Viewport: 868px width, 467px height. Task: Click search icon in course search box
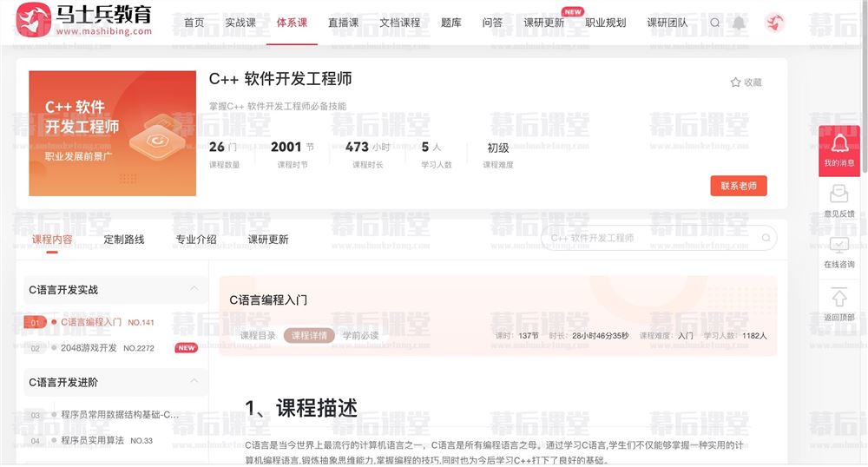tap(766, 238)
